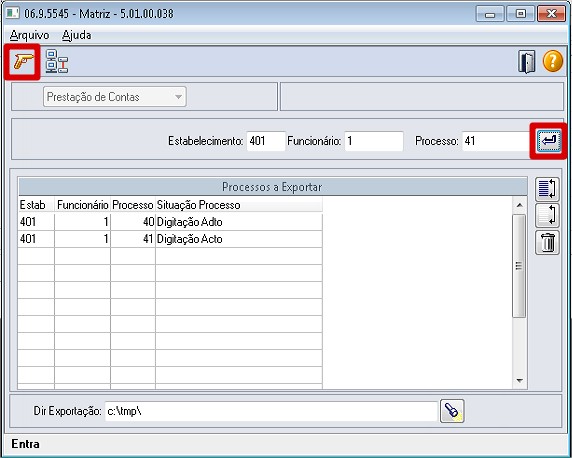Click the Processo field containing 41
572x458 pixels.
coord(496,141)
